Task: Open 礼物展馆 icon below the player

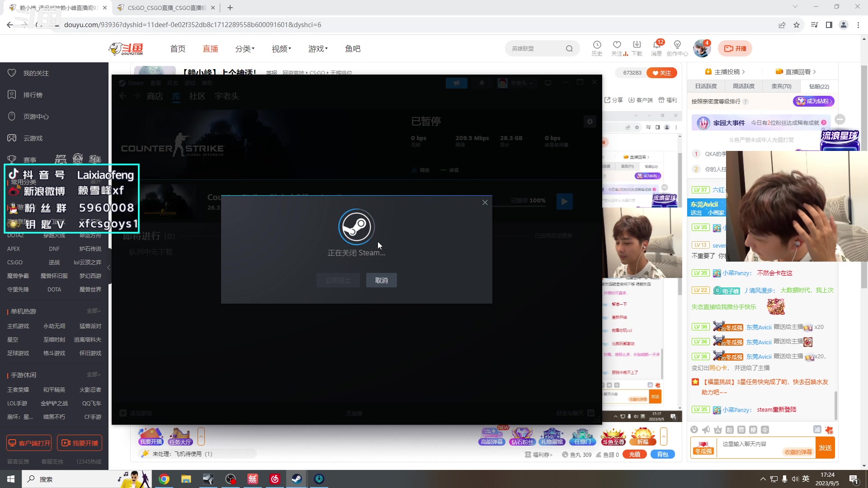Action: pos(552,436)
